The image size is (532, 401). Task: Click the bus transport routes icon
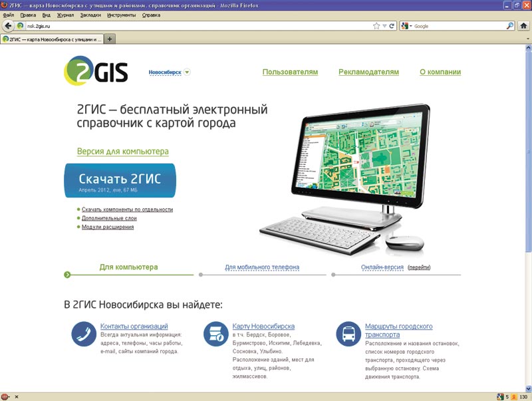pos(348,334)
